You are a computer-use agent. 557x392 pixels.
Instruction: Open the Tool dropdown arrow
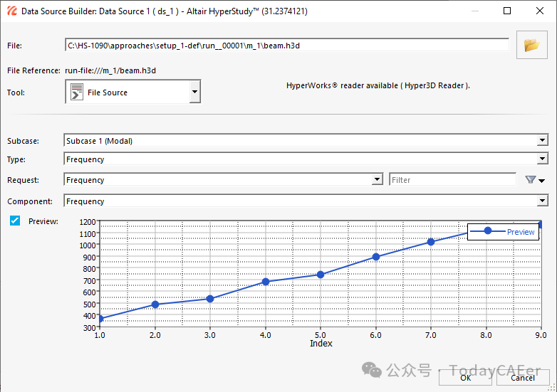(194, 92)
